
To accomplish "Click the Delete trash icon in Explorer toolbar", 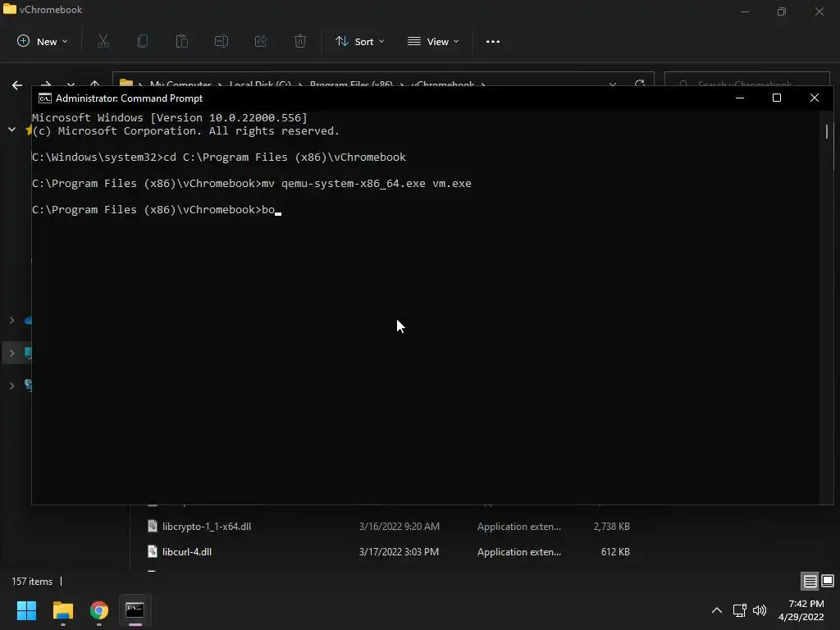I will coord(300,41).
